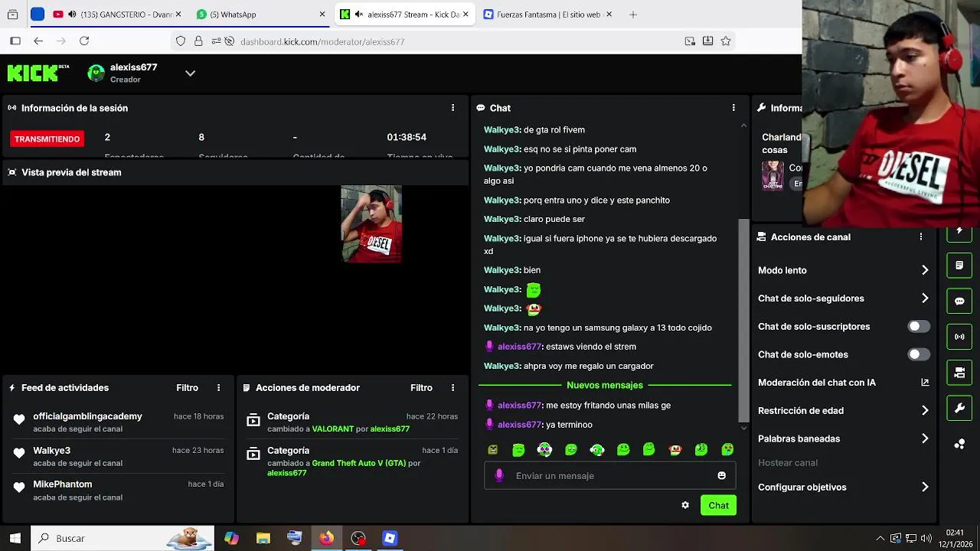
Task: Open alexiss677 creator account dropdown
Action: click(190, 73)
